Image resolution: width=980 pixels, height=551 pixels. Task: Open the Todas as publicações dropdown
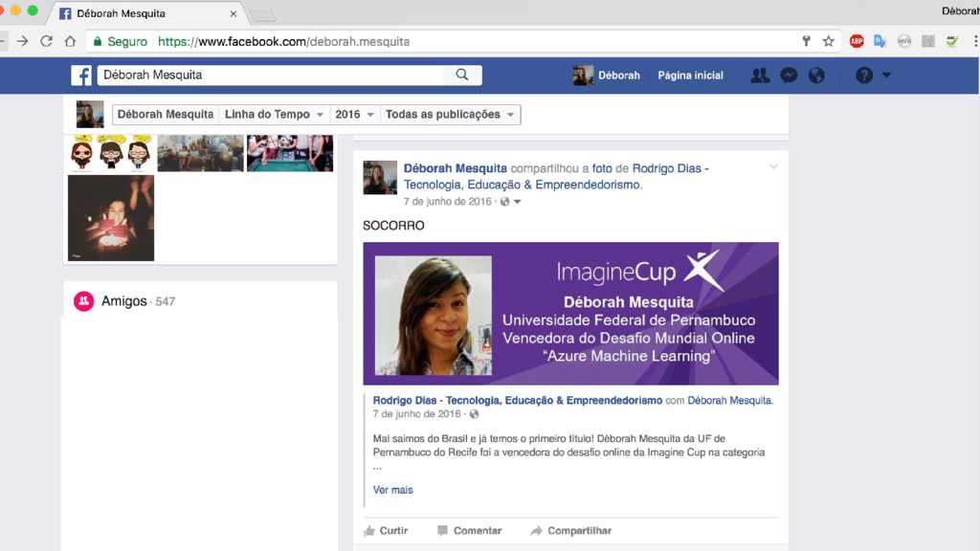[450, 115]
